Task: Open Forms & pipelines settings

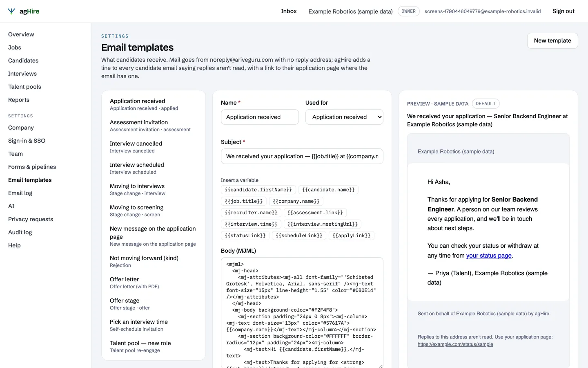Action: (x=32, y=167)
